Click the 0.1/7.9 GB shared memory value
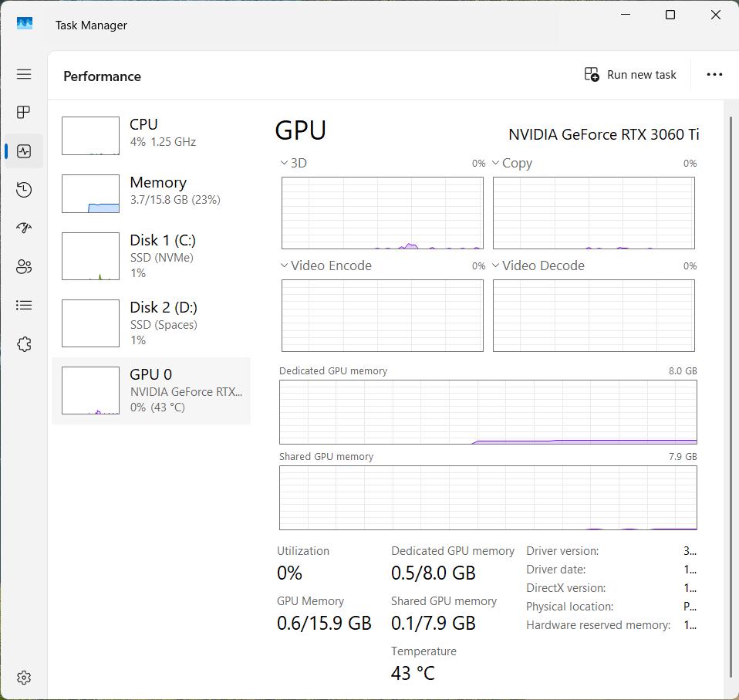This screenshot has width=739, height=700. (x=433, y=623)
